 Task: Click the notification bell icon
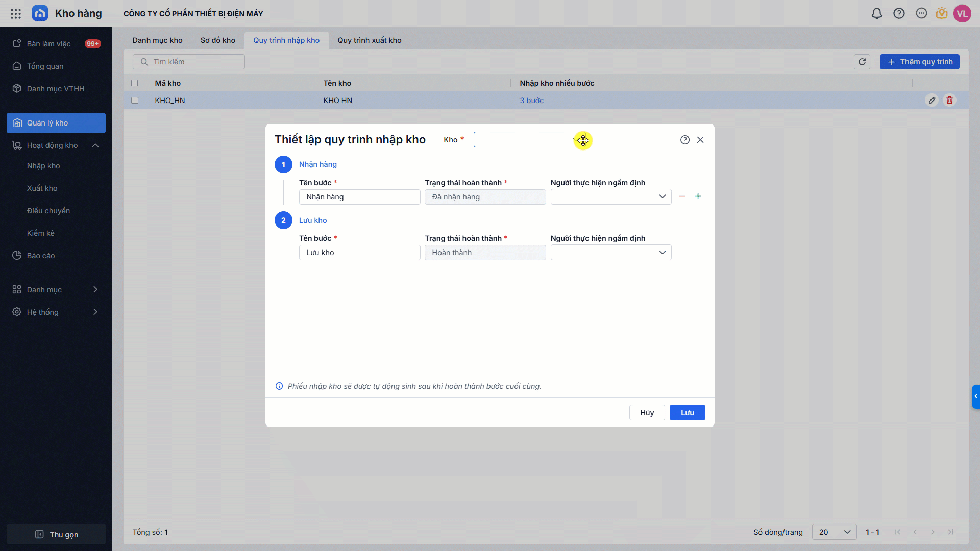point(876,14)
